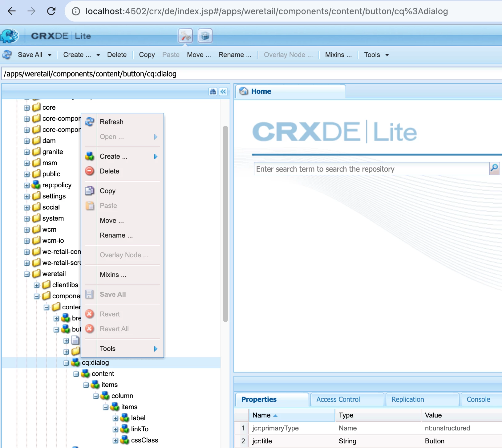This screenshot has width=502, height=448.
Task: Go back using browser back arrow
Action: (x=12, y=11)
